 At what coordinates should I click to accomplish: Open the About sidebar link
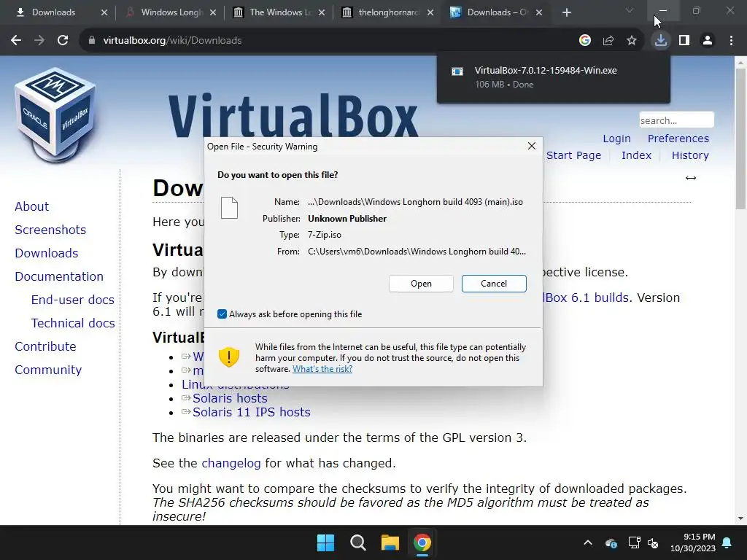[x=32, y=206]
